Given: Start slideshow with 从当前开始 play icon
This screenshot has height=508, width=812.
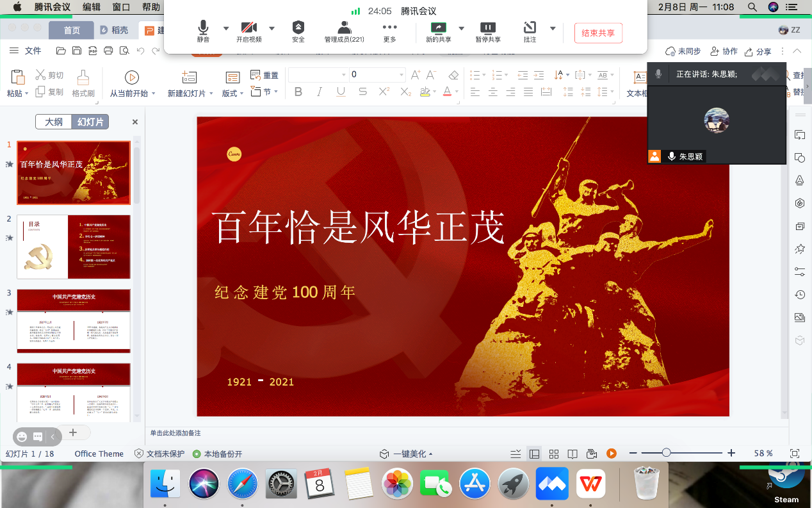Looking at the screenshot, I should (x=132, y=78).
